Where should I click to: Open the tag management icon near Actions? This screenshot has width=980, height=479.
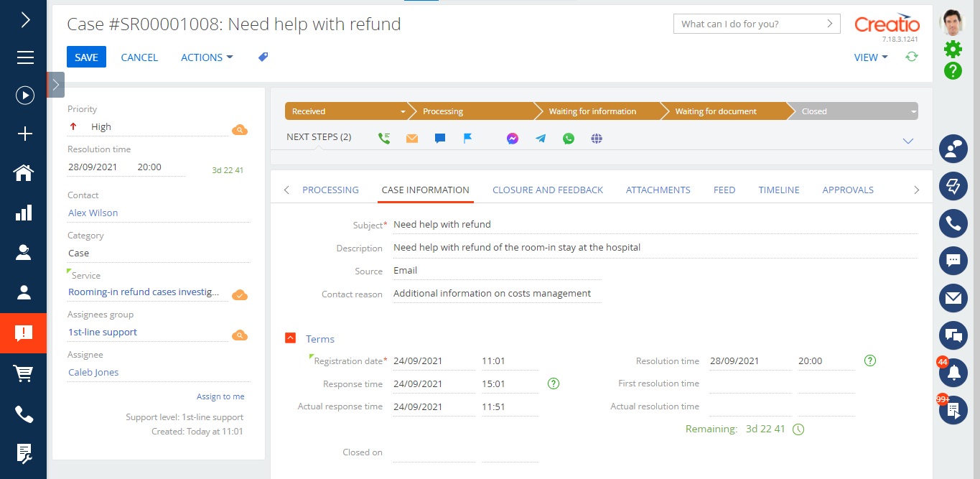point(263,57)
